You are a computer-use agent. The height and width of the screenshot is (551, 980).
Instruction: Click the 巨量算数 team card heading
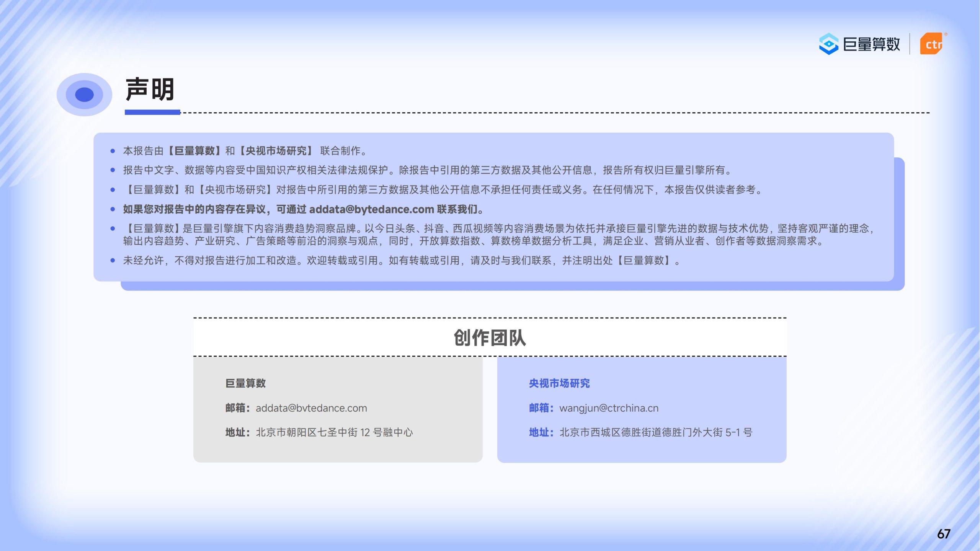(245, 383)
